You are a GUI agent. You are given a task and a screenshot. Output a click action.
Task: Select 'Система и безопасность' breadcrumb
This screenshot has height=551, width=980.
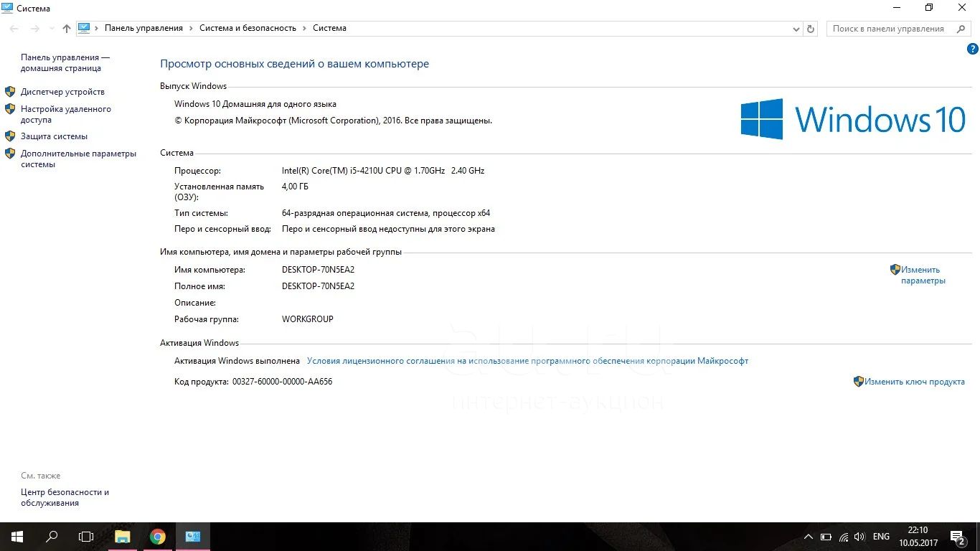tap(248, 28)
